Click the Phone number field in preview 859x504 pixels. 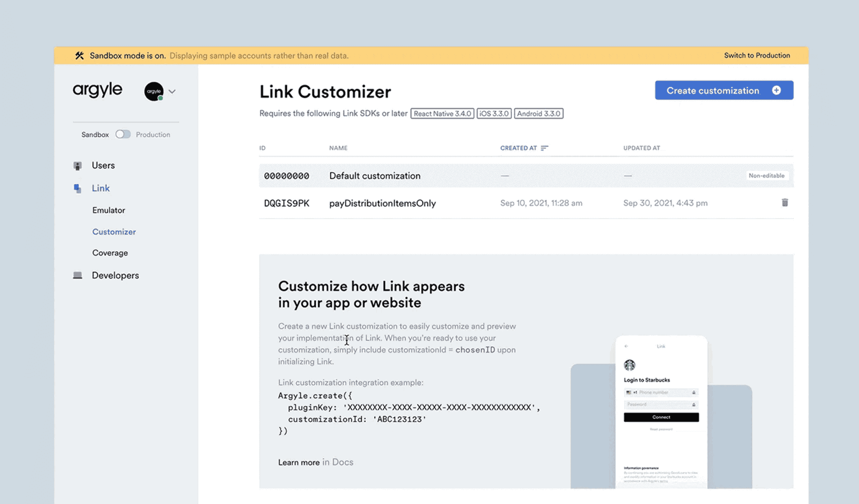pos(661,392)
